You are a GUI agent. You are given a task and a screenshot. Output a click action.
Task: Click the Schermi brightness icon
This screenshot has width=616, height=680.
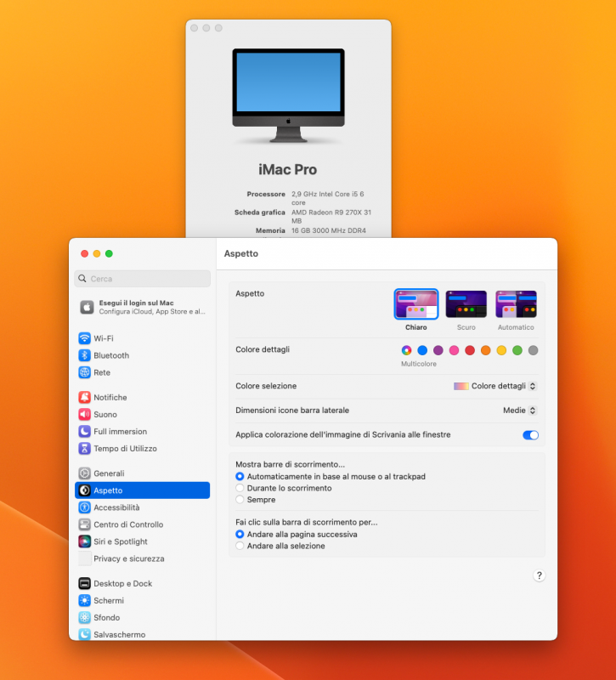84,601
